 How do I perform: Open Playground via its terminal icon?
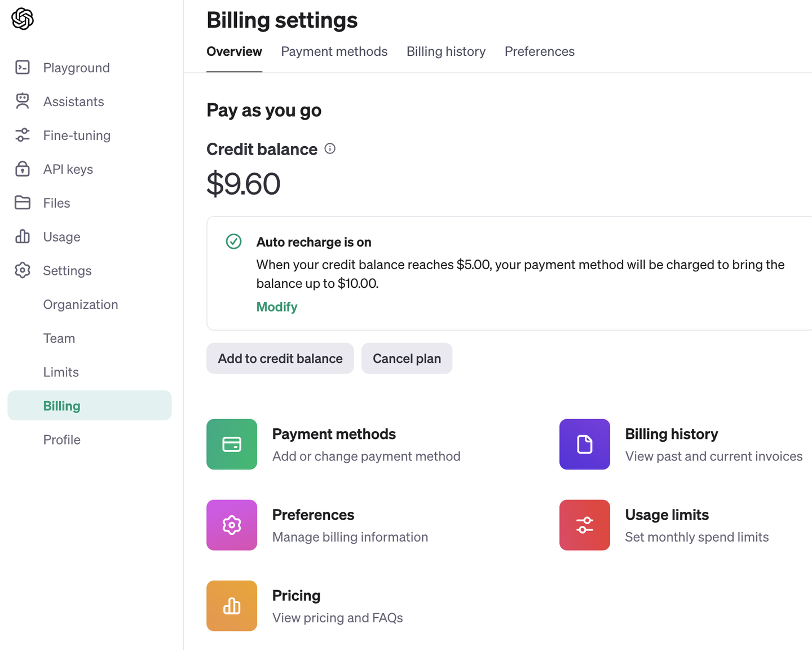[x=23, y=68]
